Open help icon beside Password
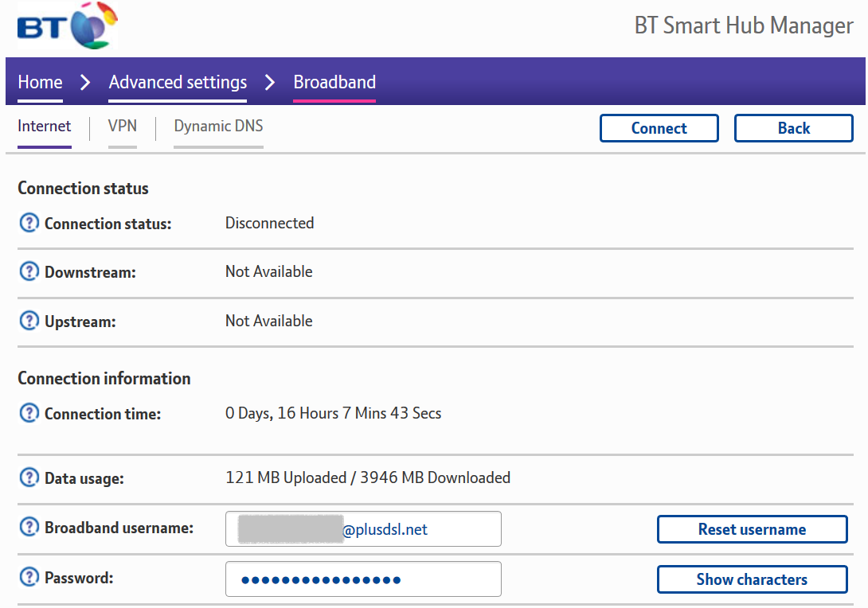 click(x=29, y=577)
